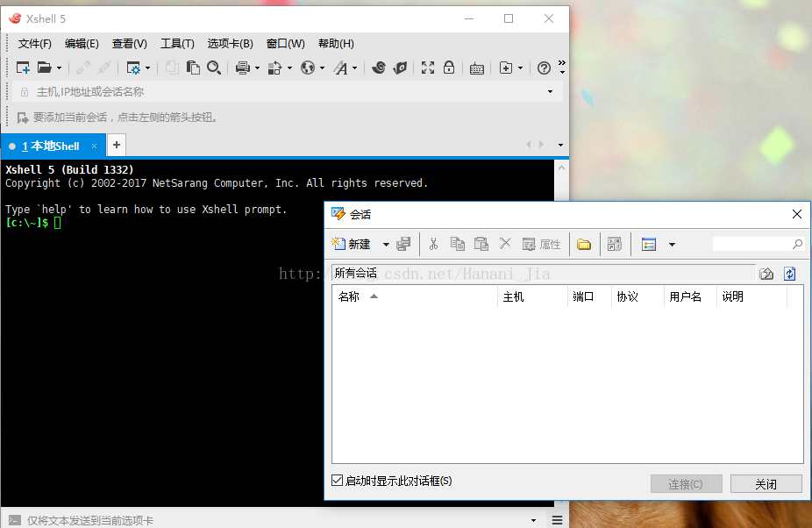Viewport: 812px width, 528px height.
Task: Click the compose bar send-text icon
Action: pyautogui.click(x=15, y=520)
